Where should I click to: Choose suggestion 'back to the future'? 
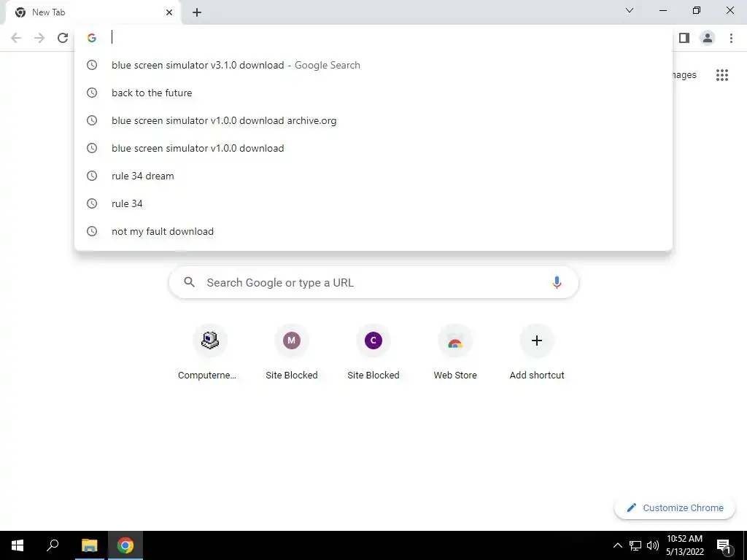(373, 93)
